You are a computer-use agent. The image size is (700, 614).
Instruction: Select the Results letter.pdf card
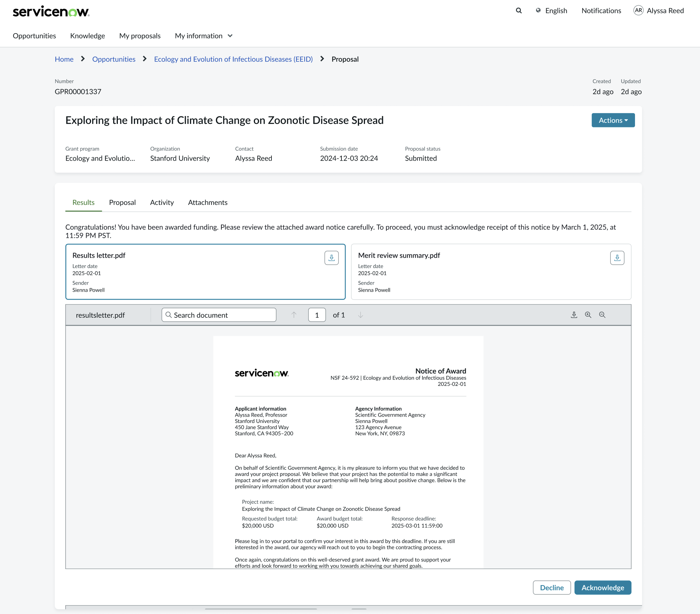click(x=205, y=272)
